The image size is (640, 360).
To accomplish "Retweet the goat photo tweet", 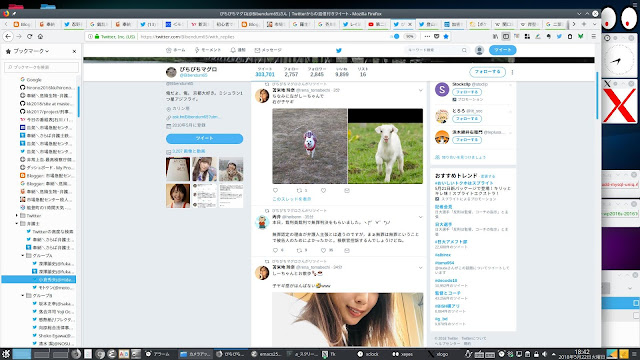I will click(x=299, y=191).
